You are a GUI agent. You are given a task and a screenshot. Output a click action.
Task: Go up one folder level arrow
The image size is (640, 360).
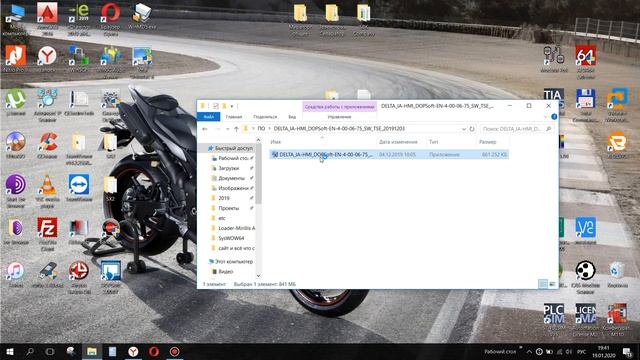pos(236,129)
